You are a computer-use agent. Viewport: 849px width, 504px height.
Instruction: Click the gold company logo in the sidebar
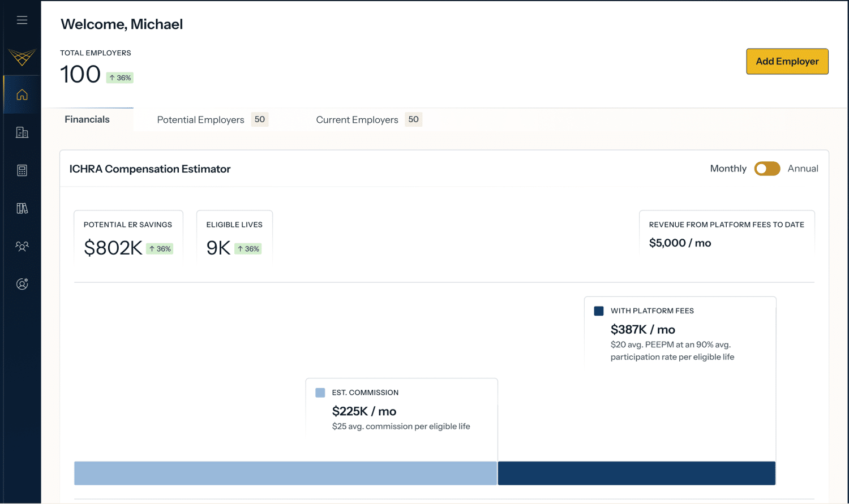(x=22, y=57)
